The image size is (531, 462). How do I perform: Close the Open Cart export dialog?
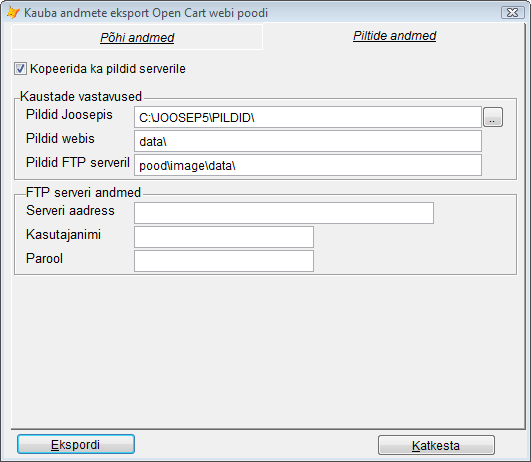click(x=512, y=13)
